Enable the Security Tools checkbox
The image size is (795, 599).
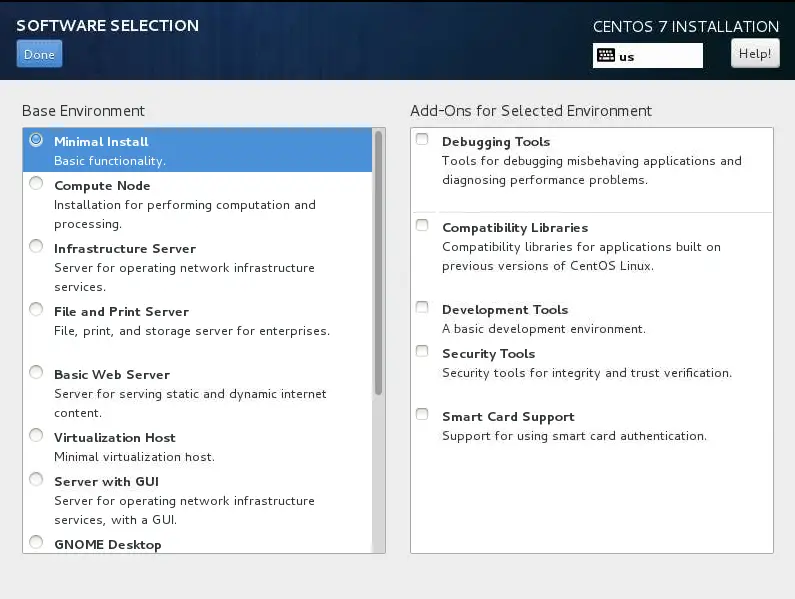tap(422, 351)
